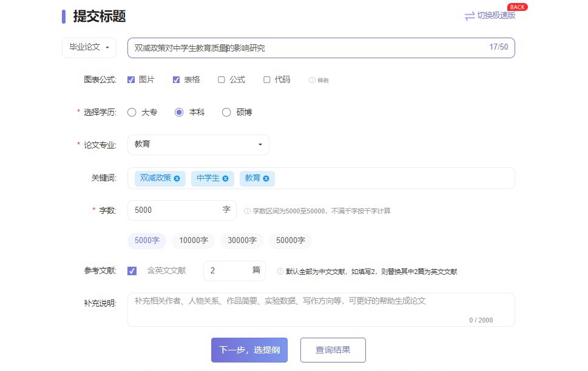Remove the 双减政策 keyword tag
The height and width of the screenshot is (371, 588).
177,178
